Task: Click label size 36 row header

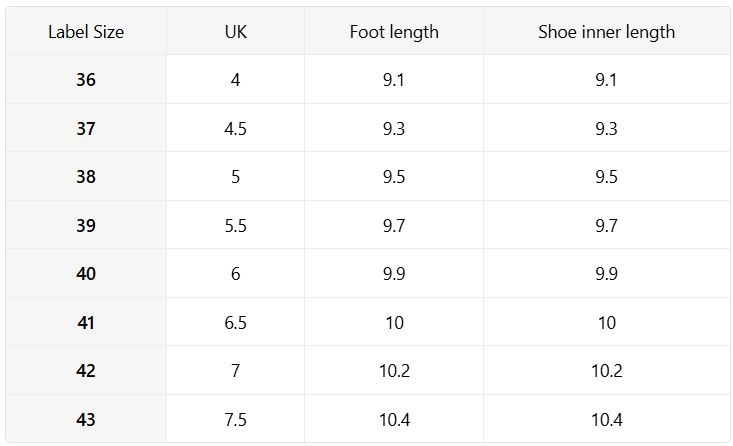Action: pyautogui.click(x=86, y=79)
